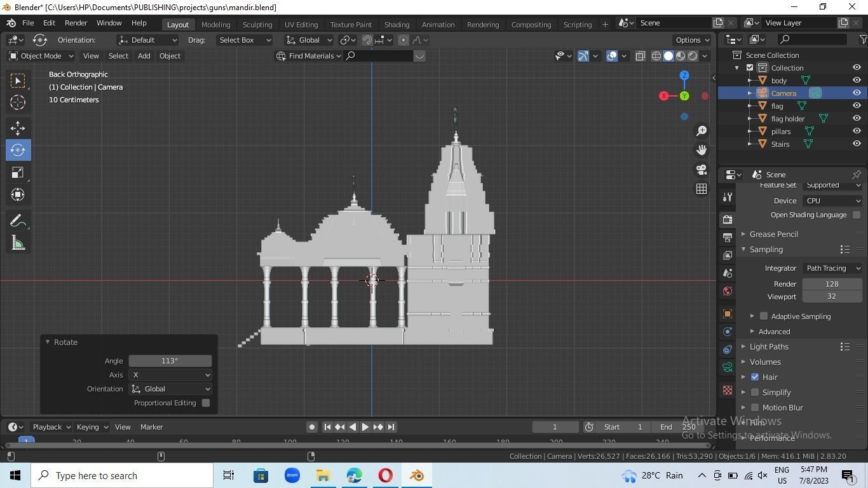The width and height of the screenshot is (868, 488).
Task: Switch to material preview shading
Action: click(x=681, y=56)
